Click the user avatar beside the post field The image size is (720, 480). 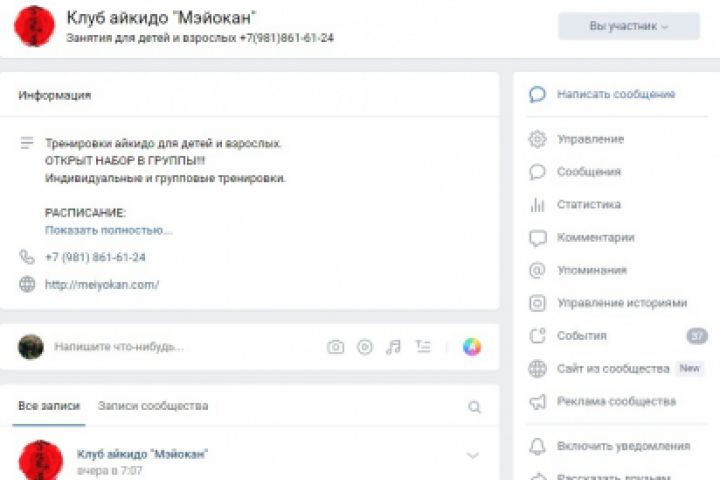click(31, 347)
